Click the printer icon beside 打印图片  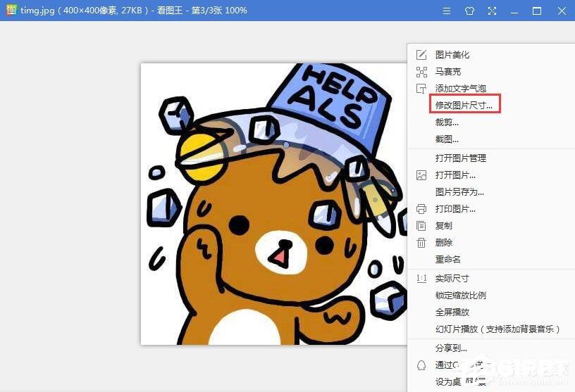(421, 209)
